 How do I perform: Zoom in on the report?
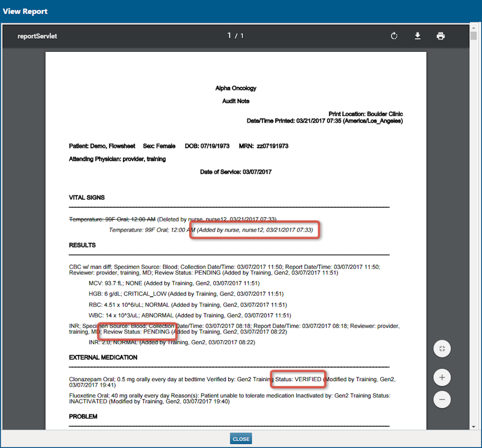click(441, 377)
